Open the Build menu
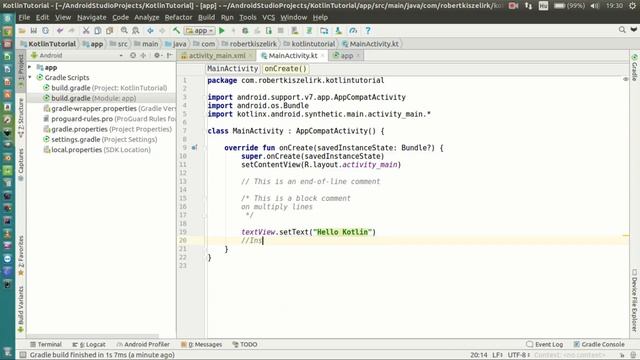Viewport: 640px width, 360px height. pyautogui.click(x=206, y=18)
